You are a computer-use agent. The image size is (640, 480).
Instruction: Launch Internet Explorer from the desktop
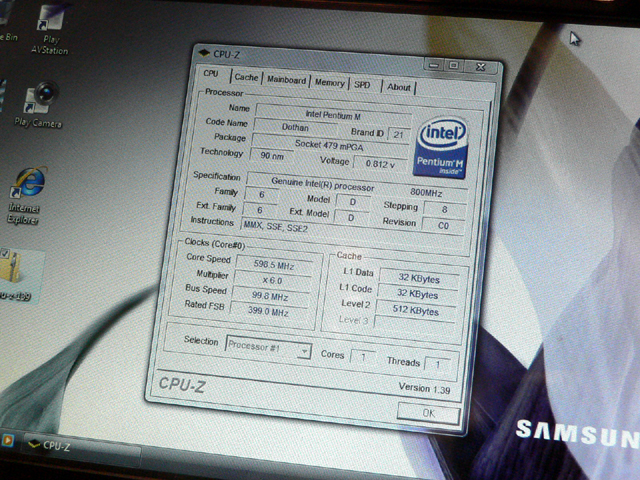(27, 195)
